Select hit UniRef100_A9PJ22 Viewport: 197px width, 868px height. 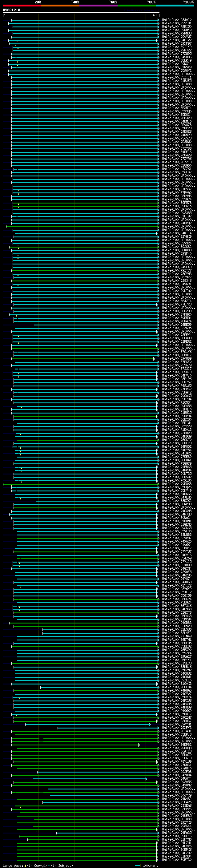(176, 50)
